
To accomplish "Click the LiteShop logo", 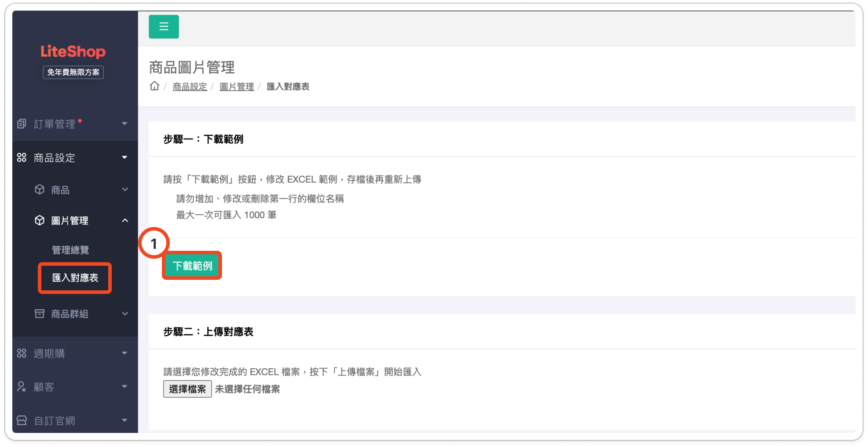I will [x=73, y=52].
